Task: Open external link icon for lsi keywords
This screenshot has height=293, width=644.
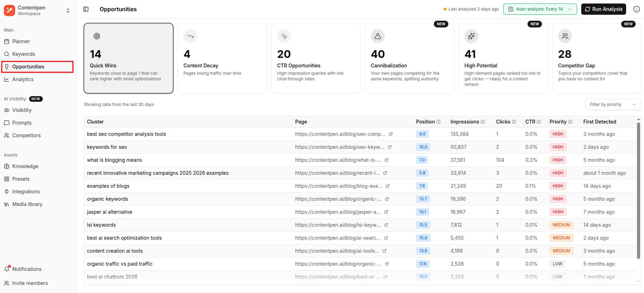Action: (x=386, y=225)
